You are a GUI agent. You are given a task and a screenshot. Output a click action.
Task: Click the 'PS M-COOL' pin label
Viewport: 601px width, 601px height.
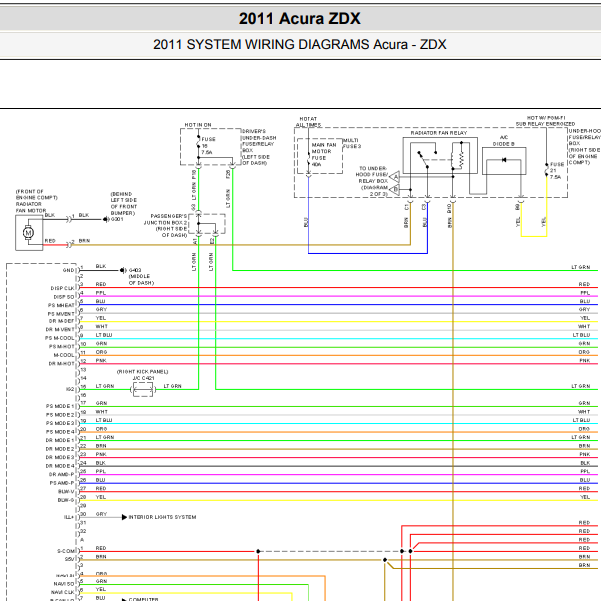click(x=60, y=338)
